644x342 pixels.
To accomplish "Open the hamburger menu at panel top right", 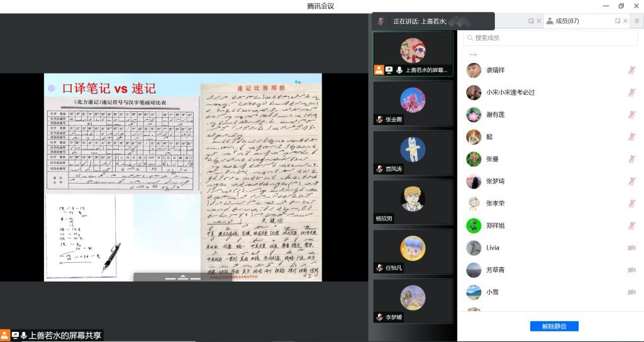I will [636, 21].
